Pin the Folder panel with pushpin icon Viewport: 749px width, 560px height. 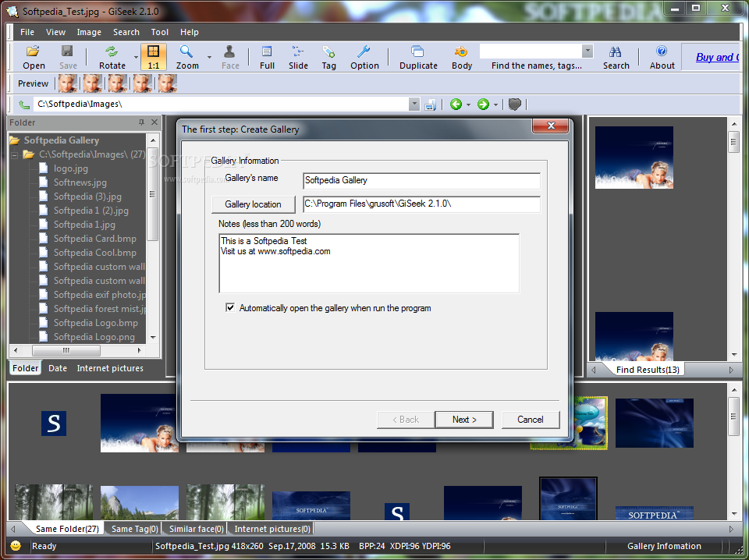[141, 122]
